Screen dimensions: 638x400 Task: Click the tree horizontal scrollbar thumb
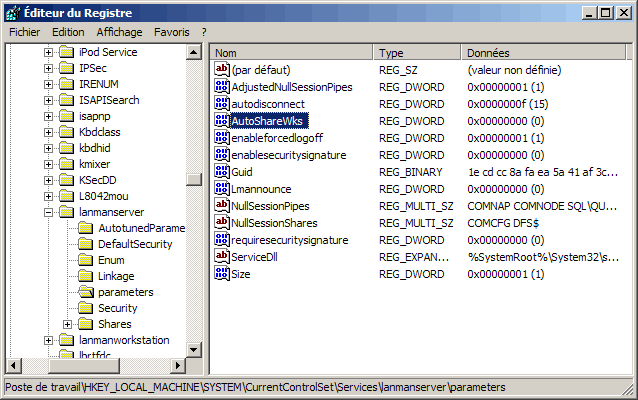click(84, 365)
